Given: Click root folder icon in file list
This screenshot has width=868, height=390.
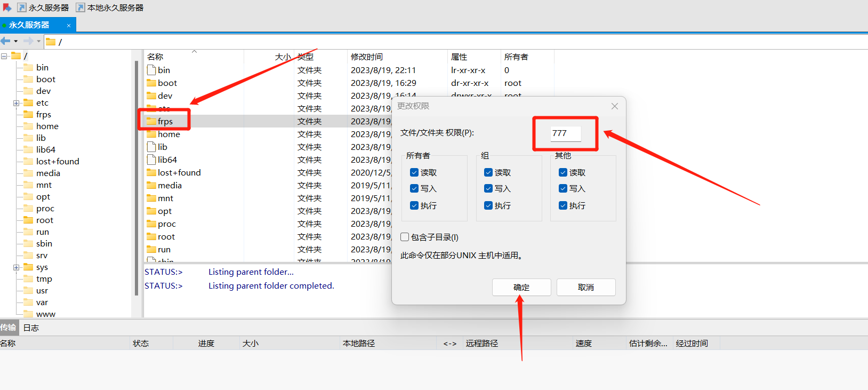Looking at the screenshot, I should (x=151, y=236).
